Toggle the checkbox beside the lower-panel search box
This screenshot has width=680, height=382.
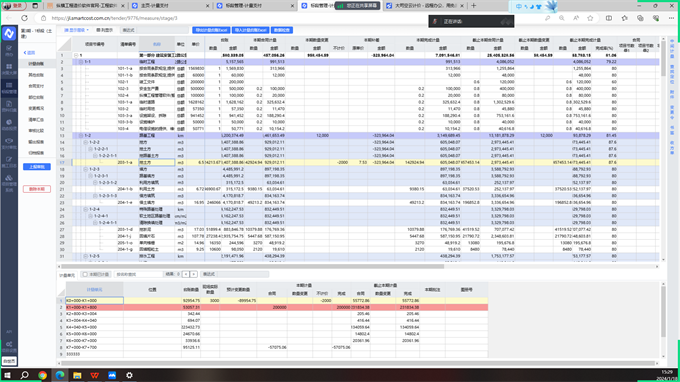[x=85, y=274]
